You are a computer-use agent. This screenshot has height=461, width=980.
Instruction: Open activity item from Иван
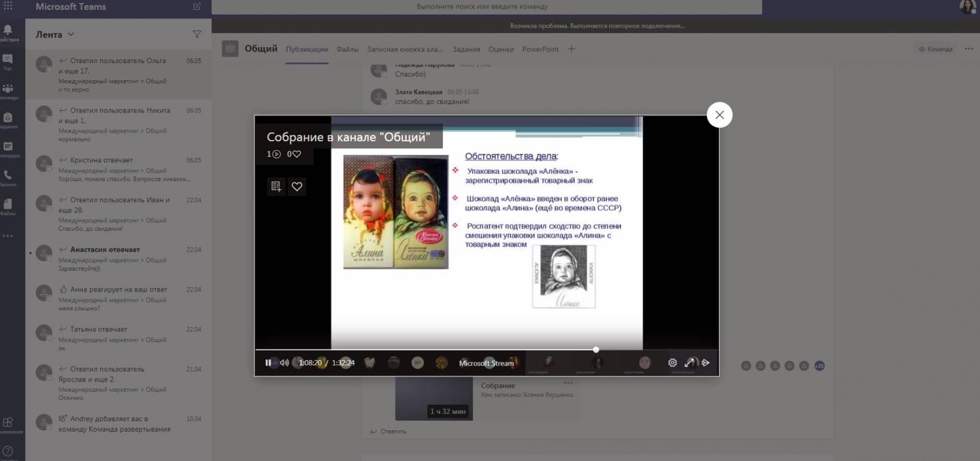click(118, 214)
